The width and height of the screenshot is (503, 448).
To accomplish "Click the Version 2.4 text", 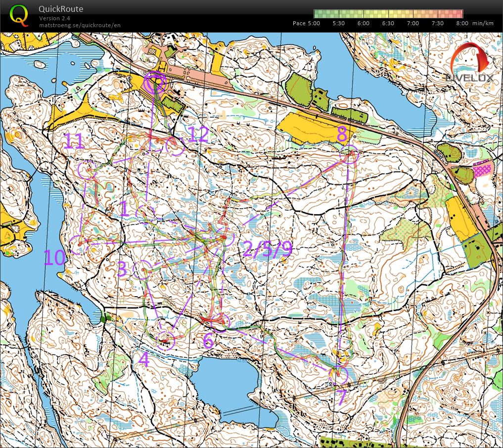I will [55, 18].
